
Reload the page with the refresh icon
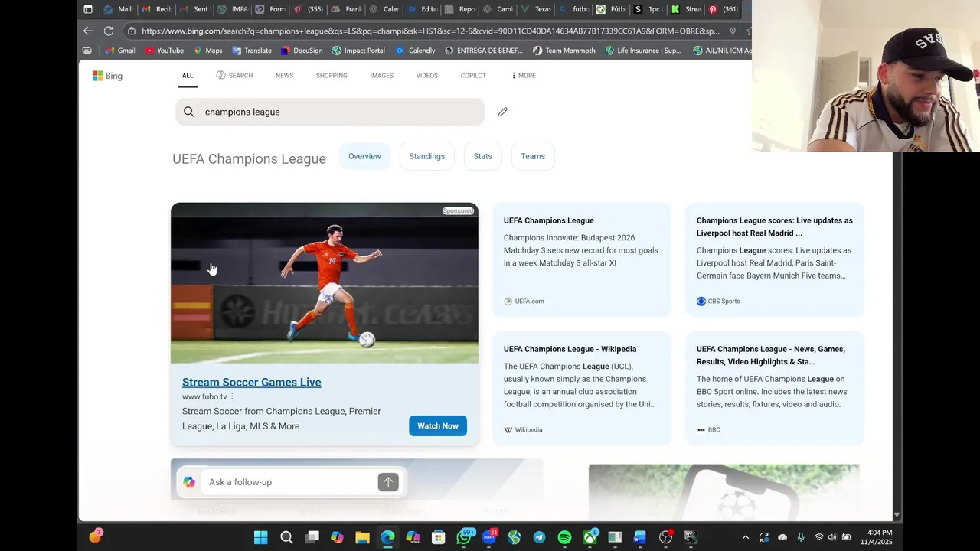pyautogui.click(x=109, y=31)
